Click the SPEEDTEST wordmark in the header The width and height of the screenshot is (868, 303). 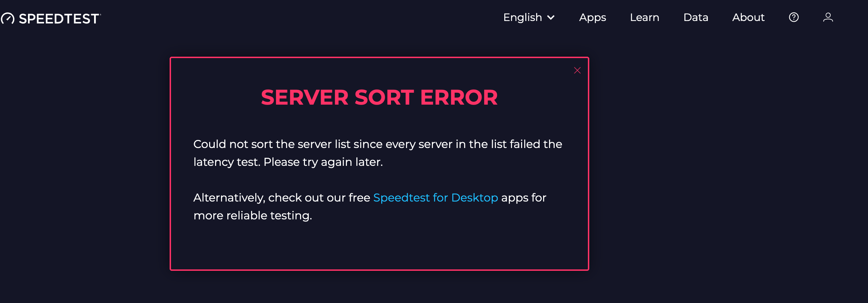click(59, 19)
